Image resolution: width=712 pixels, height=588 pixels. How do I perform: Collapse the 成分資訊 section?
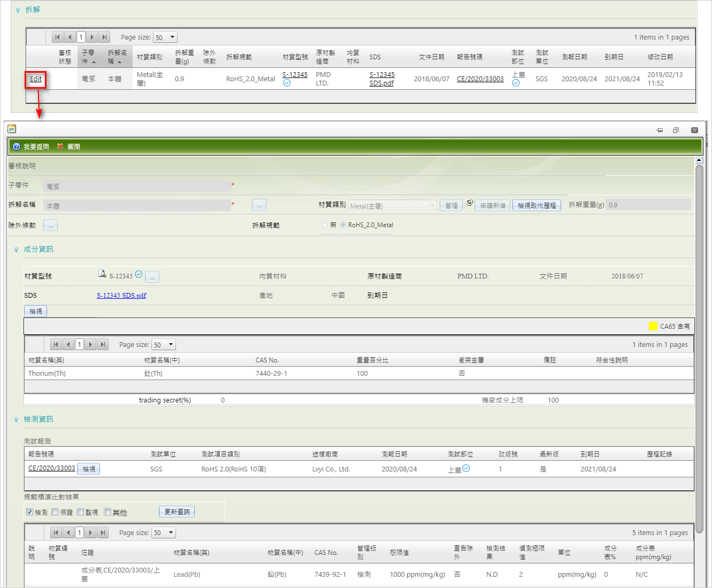(x=16, y=250)
